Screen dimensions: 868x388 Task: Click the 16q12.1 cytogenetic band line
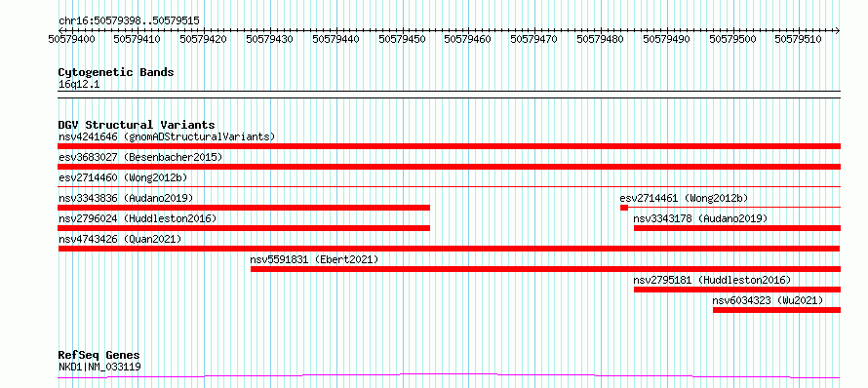coord(449,95)
